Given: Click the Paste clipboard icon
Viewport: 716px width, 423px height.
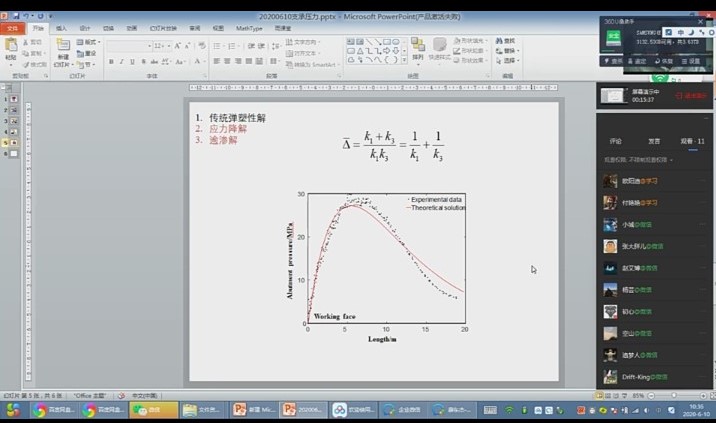Looking at the screenshot, I should click(11, 46).
